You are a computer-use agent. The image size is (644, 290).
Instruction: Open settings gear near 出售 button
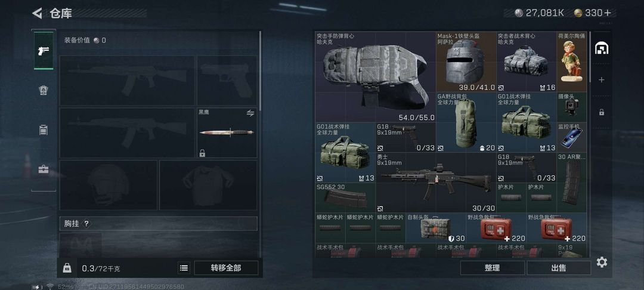(602, 262)
